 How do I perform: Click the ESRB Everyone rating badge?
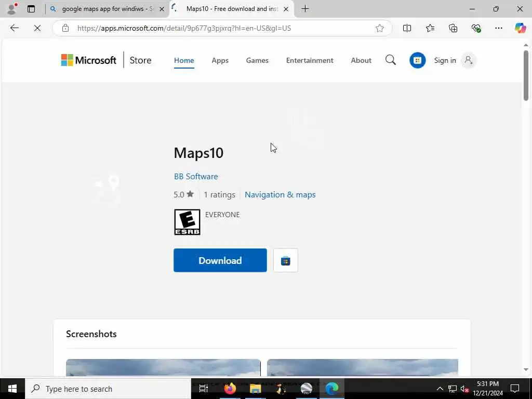pyautogui.click(x=187, y=222)
